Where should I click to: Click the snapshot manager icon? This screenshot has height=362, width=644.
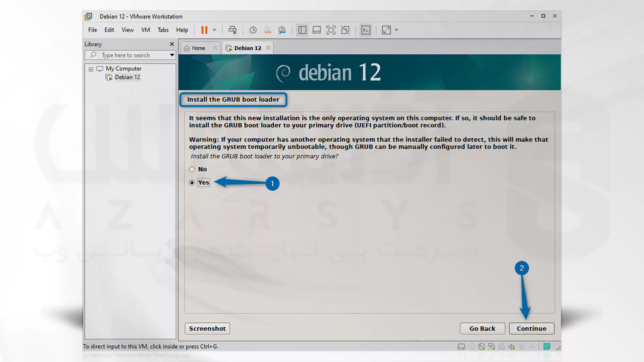(x=282, y=29)
